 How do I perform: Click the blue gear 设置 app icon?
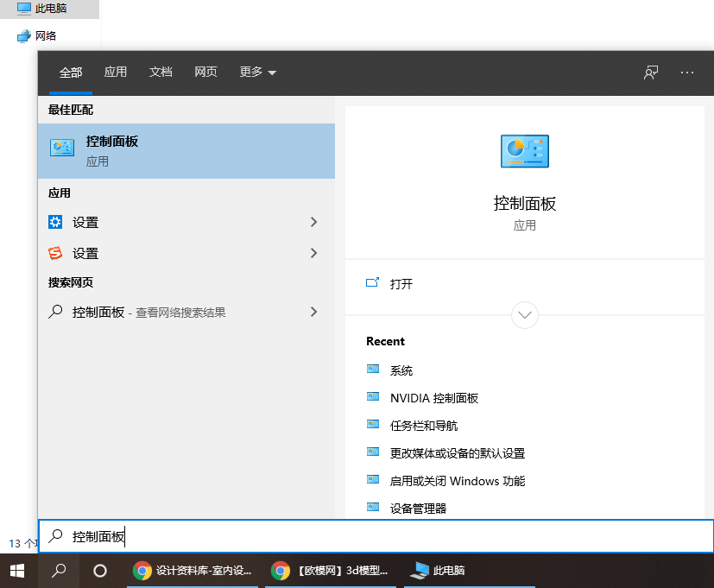click(x=55, y=222)
